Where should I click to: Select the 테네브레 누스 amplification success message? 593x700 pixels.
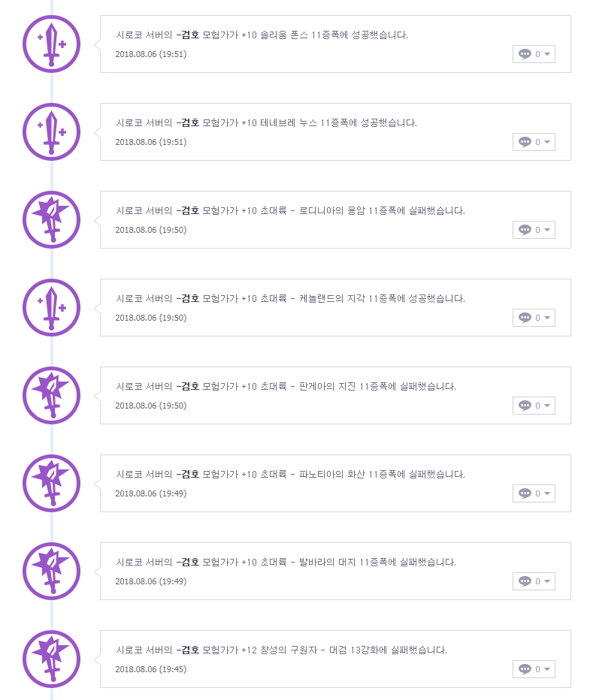point(266,122)
